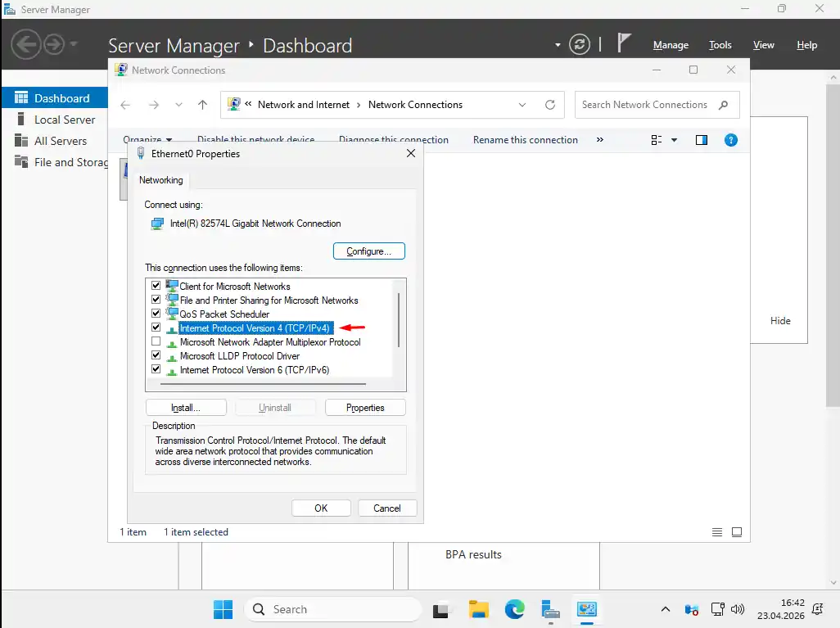This screenshot has width=840, height=628.
Task: Click Network and Internet breadcrumb
Action: (303, 105)
